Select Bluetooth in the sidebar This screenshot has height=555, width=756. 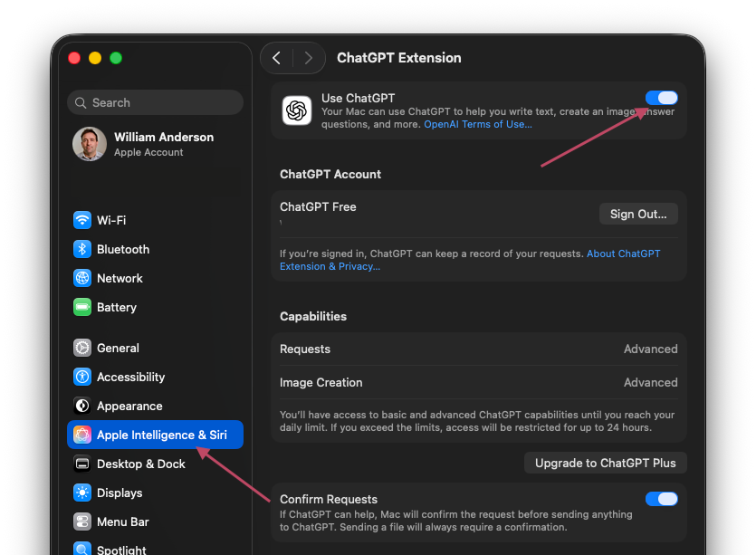click(x=155, y=249)
